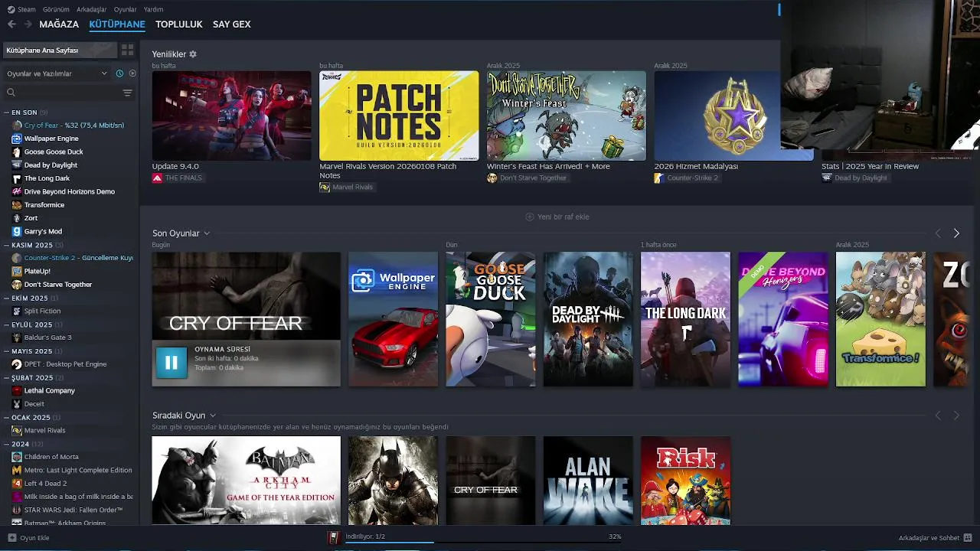Click the Dead by Daylight sidebar icon

(x=17, y=165)
